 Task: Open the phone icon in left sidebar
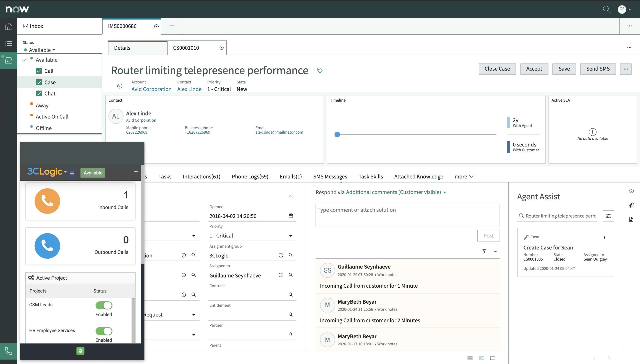click(x=8, y=351)
